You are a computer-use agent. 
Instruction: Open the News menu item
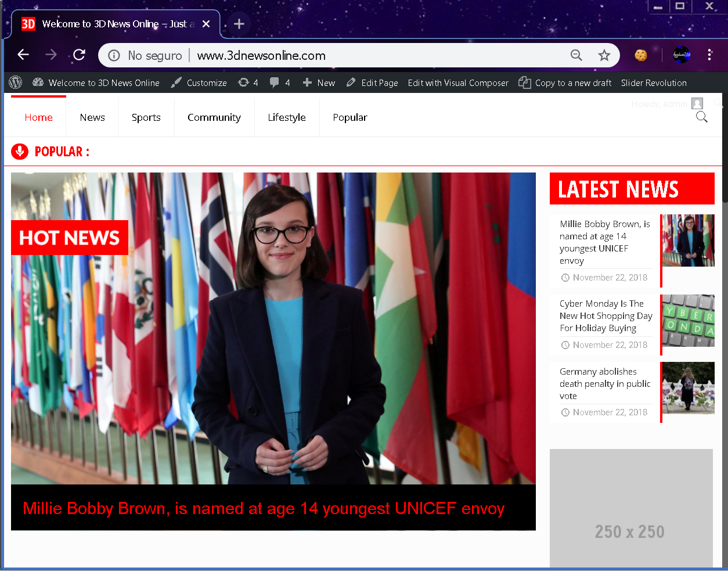[92, 117]
